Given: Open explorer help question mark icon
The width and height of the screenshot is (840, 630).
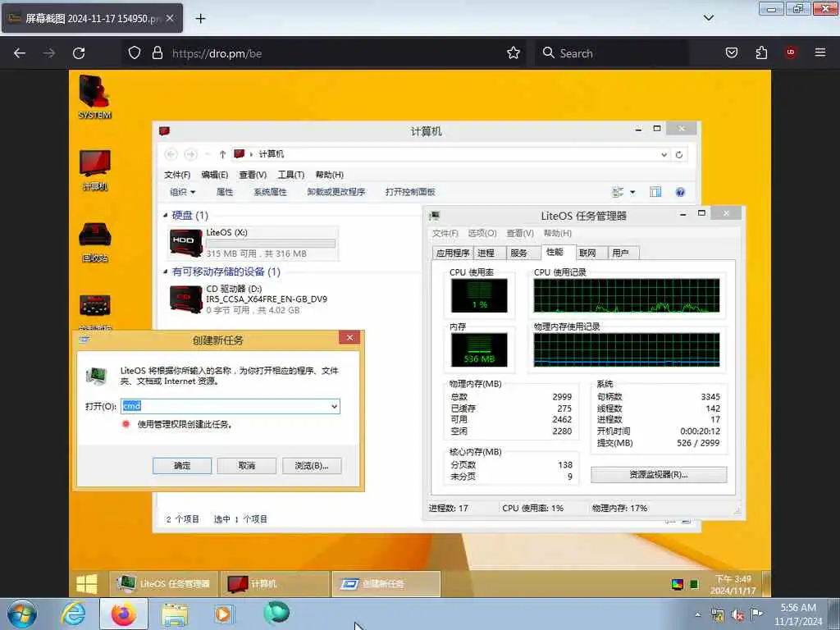Looking at the screenshot, I should pos(680,192).
